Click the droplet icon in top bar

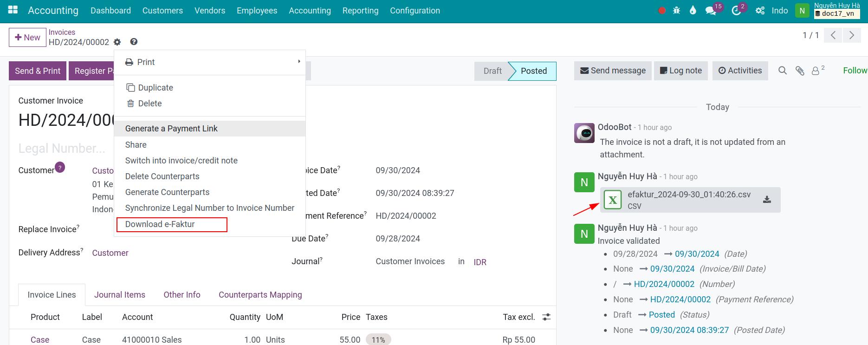tap(693, 10)
